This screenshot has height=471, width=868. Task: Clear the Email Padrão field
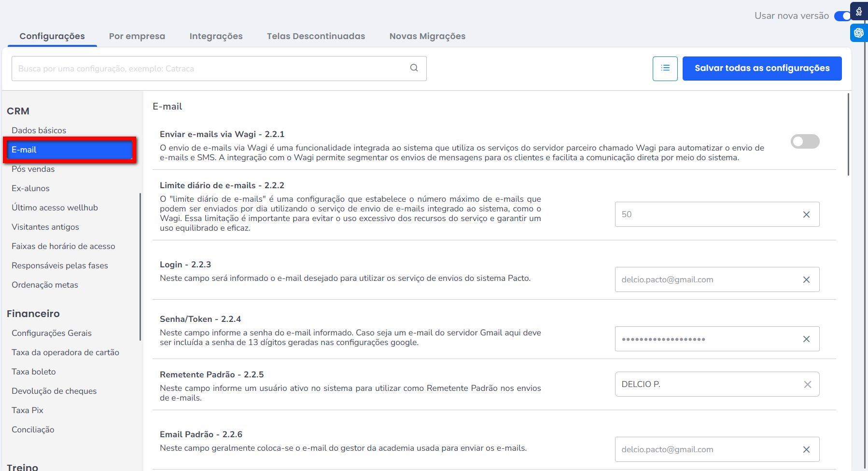coord(806,450)
